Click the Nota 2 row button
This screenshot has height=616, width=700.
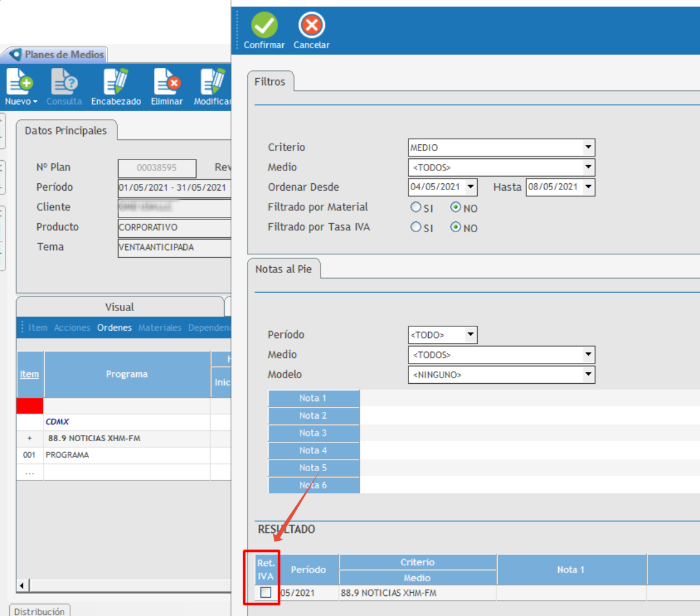pyautogui.click(x=313, y=416)
